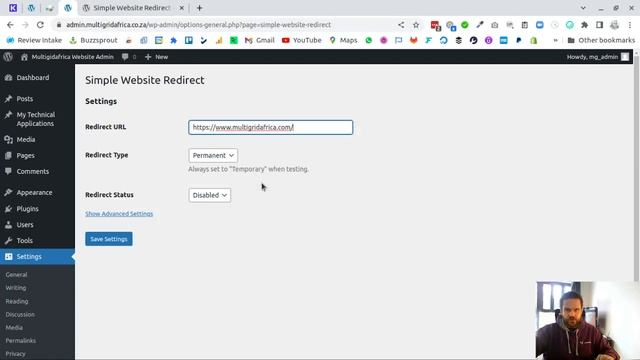The width and height of the screenshot is (640, 360).
Task: Open Writing under Settings submenu
Action: [16, 288]
